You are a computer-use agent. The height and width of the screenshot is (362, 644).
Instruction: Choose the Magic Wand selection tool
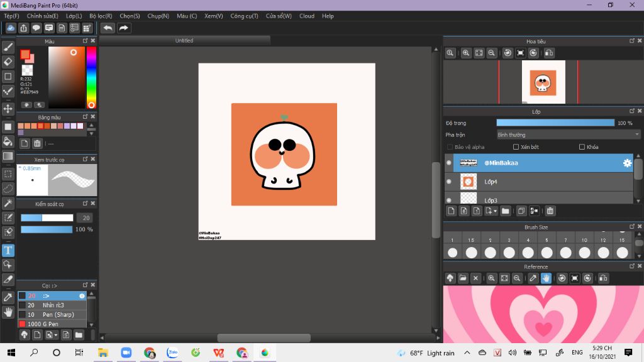[8, 203]
